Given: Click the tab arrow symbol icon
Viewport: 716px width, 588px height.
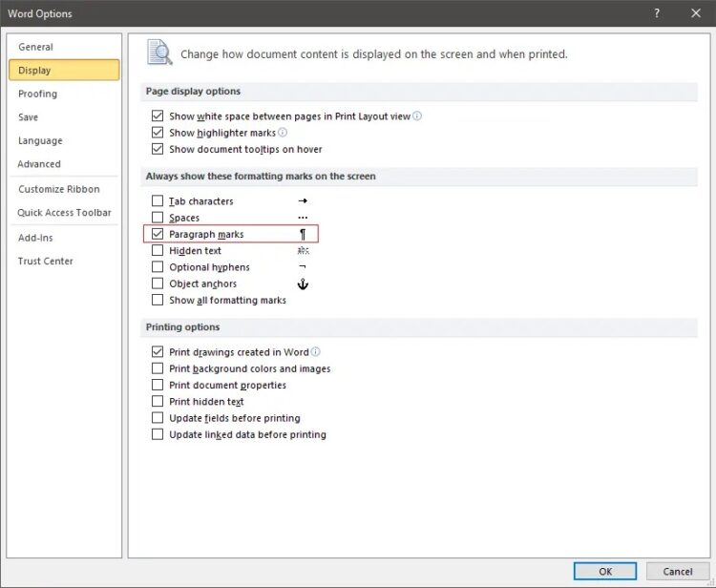Looking at the screenshot, I should pyautogui.click(x=303, y=200).
